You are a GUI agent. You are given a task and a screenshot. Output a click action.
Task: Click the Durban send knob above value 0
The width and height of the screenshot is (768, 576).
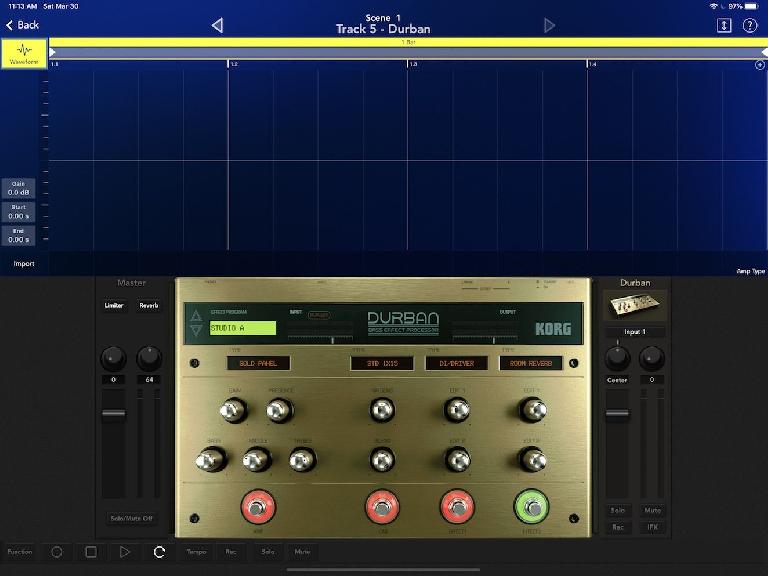[x=652, y=358]
